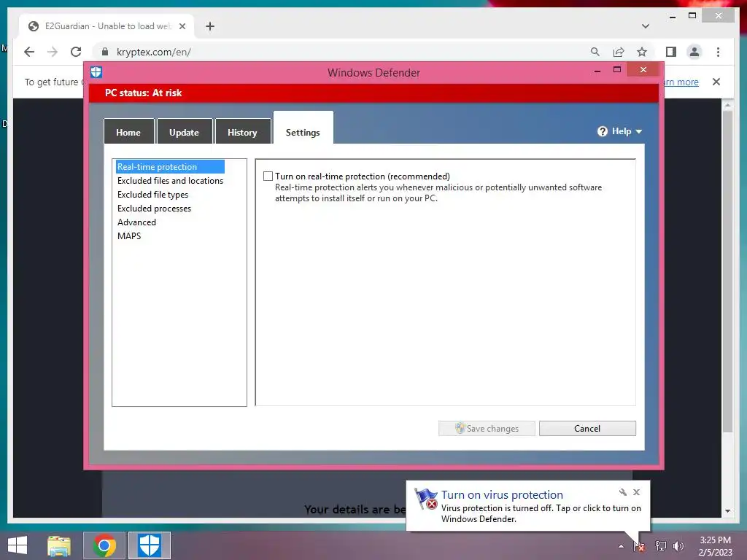Close the virus protection notification
Image resolution: width=747 pixels, height=560 pixels.
click(x=636, y=492)
